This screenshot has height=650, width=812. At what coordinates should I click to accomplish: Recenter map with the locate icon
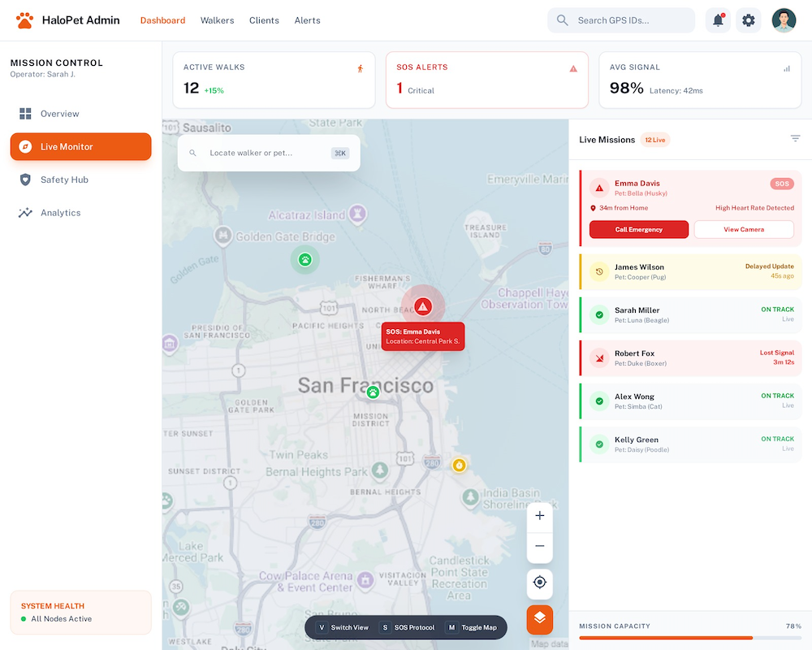540,583
